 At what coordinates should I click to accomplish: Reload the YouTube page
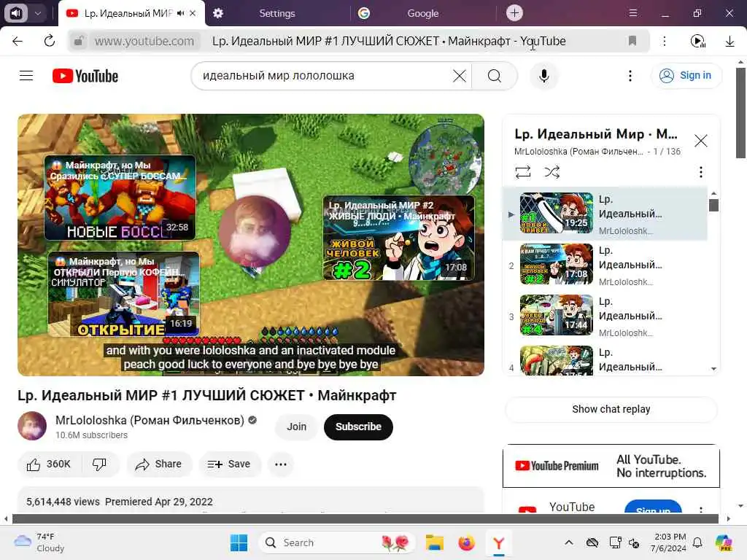[50, 41]
